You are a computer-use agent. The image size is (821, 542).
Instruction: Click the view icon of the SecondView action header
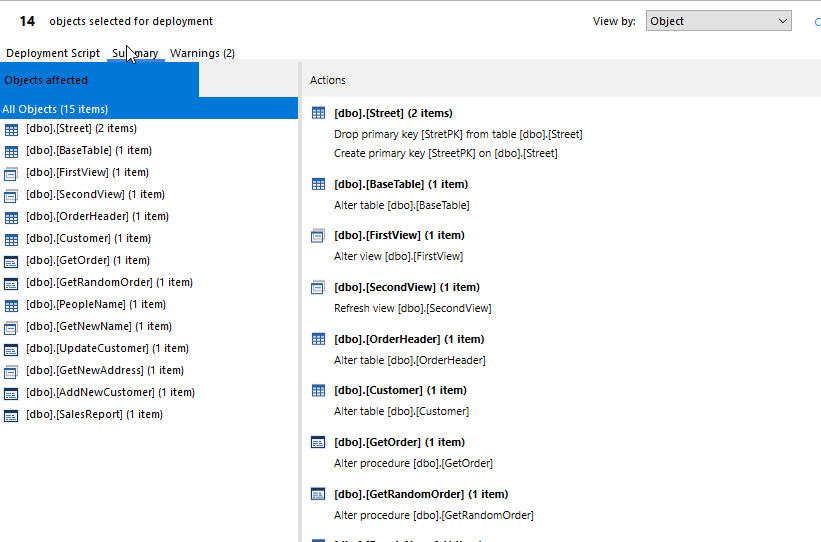(x=318, y=288)
